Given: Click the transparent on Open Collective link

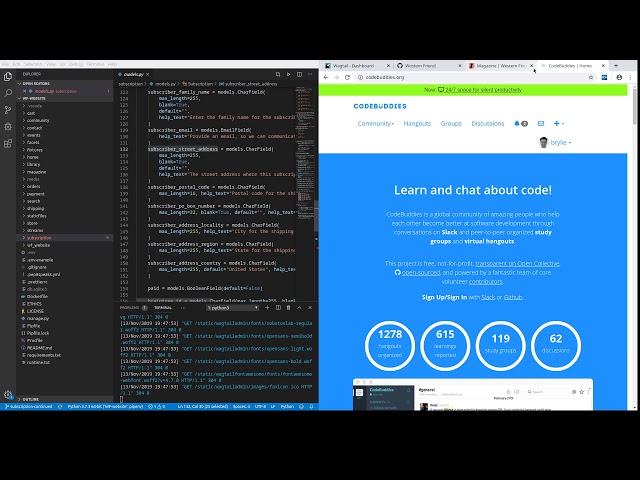Looking at the screenshot, I should click(518, 263).
